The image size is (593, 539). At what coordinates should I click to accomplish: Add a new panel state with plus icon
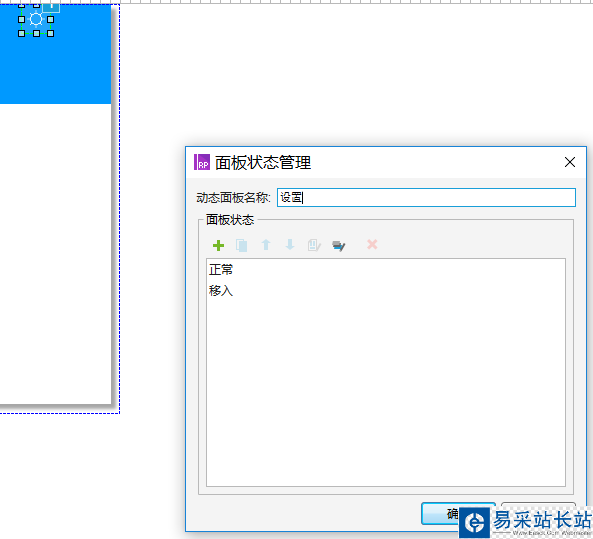(x=218, y=245)
